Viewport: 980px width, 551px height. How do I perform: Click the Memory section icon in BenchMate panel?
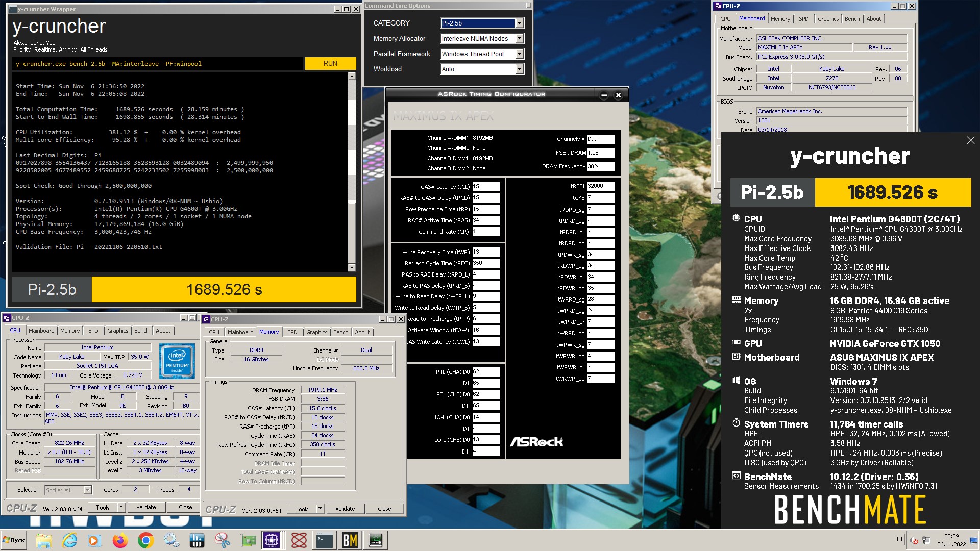click(x=736, y=300)
